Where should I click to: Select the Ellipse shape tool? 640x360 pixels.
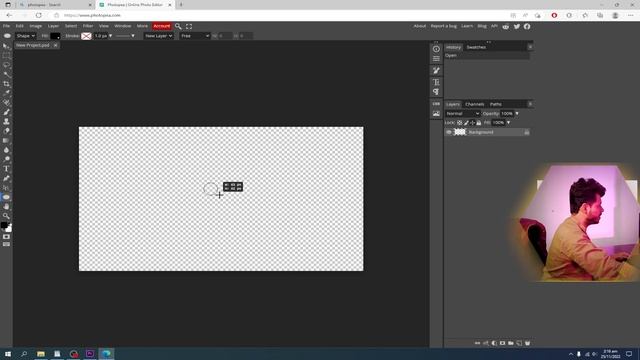tap(6, 197)
